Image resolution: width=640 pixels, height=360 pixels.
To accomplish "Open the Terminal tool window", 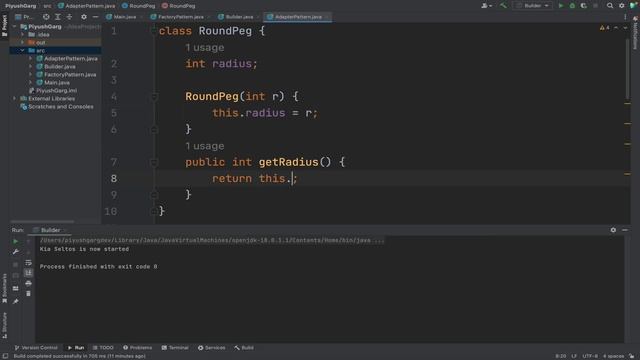I will (x=175, y=348).
